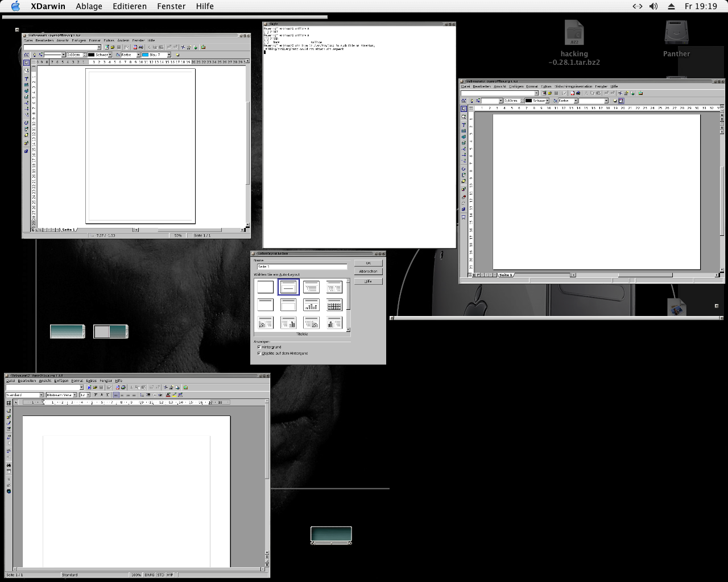Open the Ablage menu in menu bar
The width and height of the screenshot is (728, 582).
(89, 6)
